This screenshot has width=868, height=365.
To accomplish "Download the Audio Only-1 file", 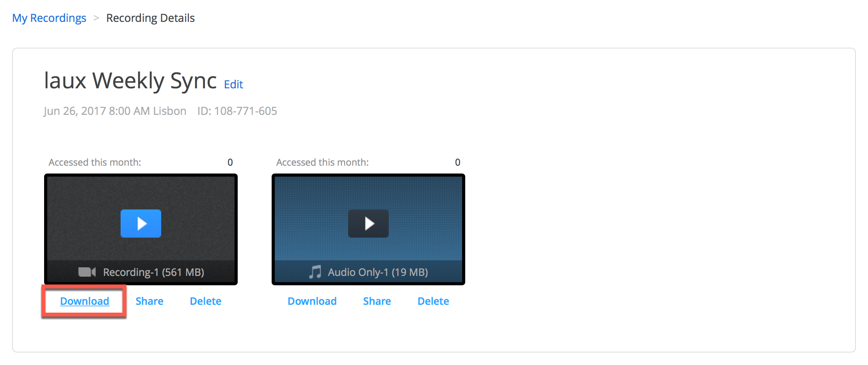I will point(312,301).
